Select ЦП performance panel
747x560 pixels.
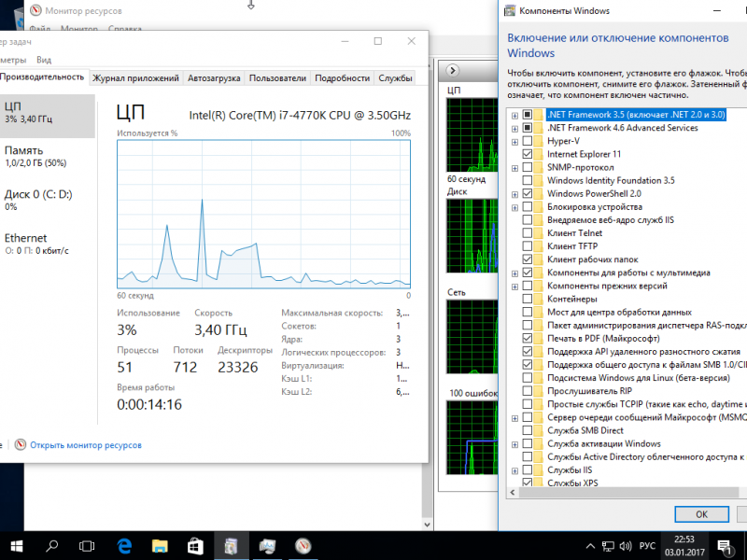[x=47, y=117]
